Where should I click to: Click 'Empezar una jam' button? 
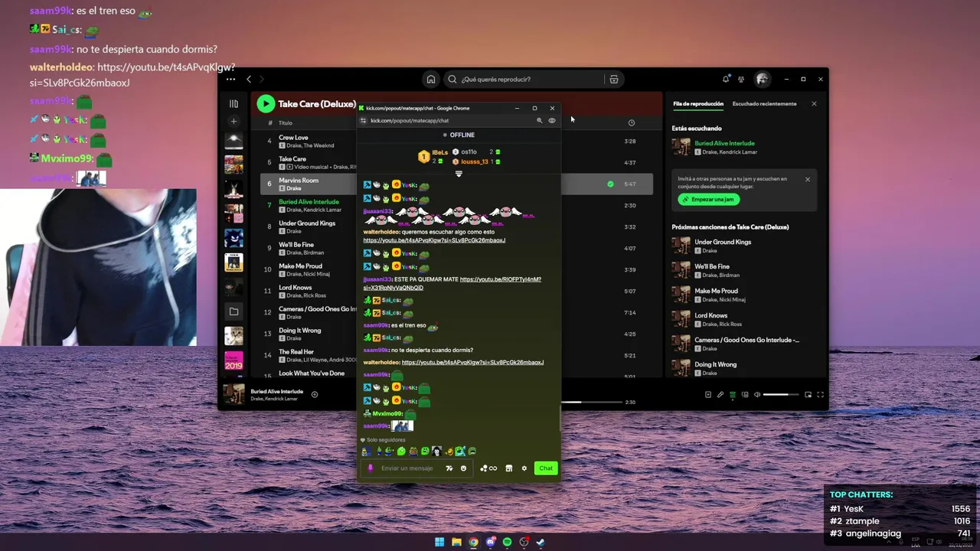(x=708, y=199)
